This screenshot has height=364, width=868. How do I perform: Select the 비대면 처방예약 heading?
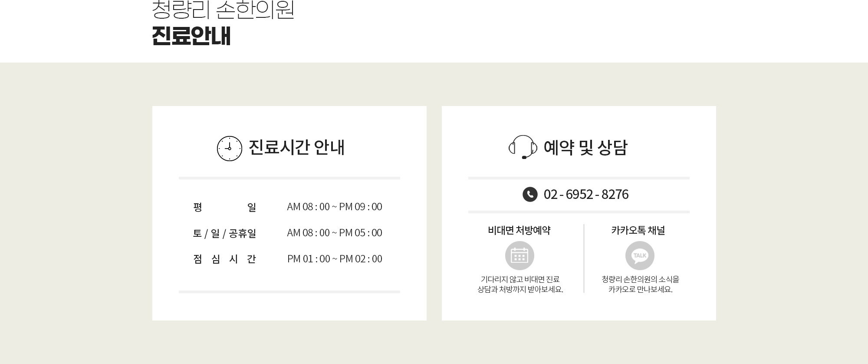pyautogui.click(x=519, y=230)
